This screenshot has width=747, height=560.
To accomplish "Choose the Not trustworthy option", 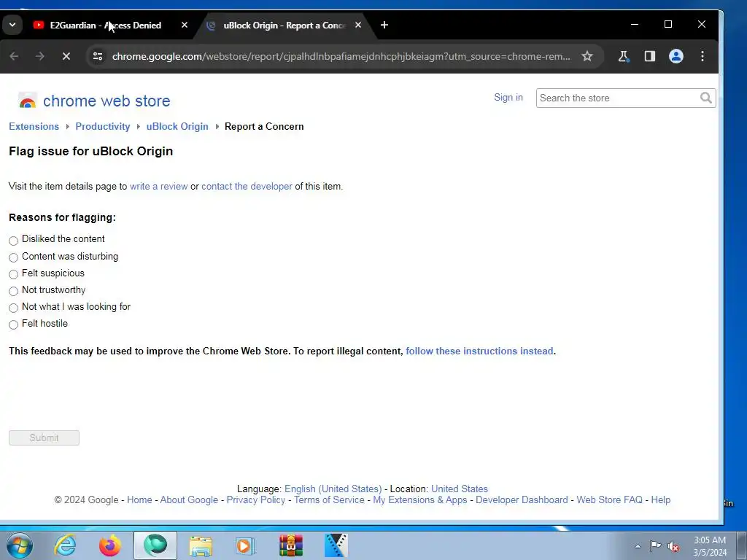I will click(13, 291).
